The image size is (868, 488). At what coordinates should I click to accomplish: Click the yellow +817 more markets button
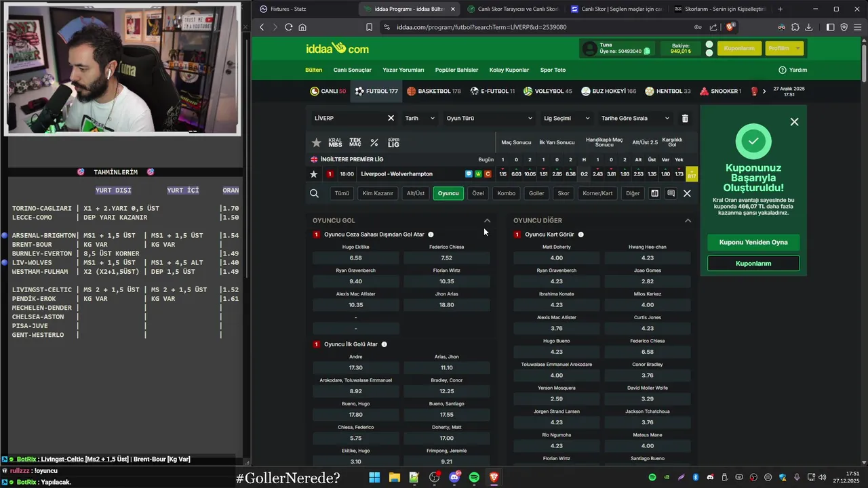[x=692, y=174]
